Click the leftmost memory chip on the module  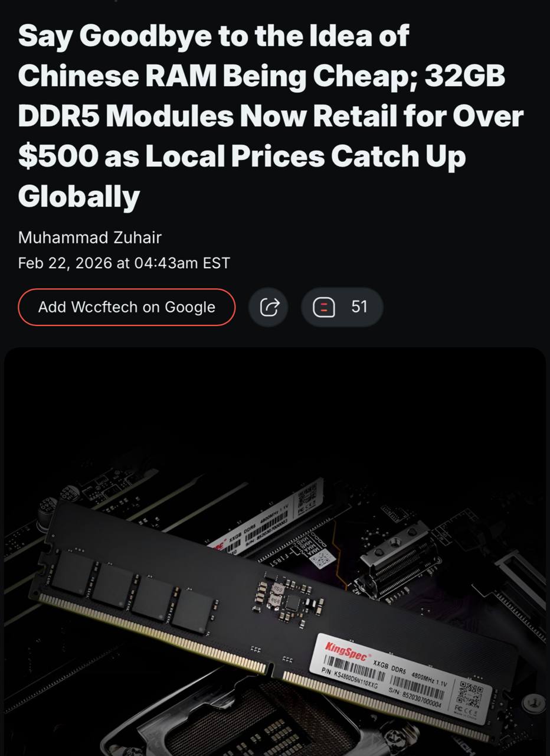pos(72,573)
